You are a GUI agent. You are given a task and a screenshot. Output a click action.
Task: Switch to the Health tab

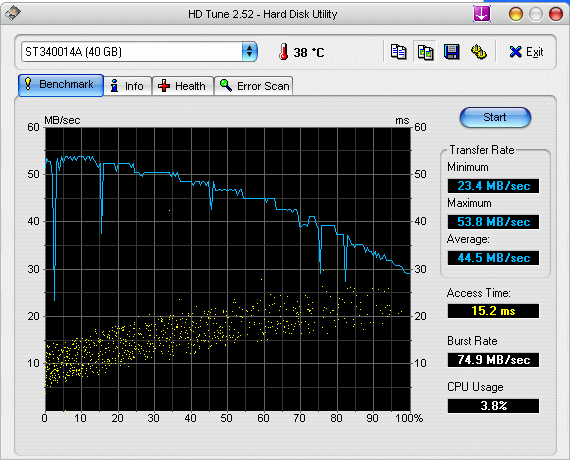pyautogui.click(x=182, y=86)
